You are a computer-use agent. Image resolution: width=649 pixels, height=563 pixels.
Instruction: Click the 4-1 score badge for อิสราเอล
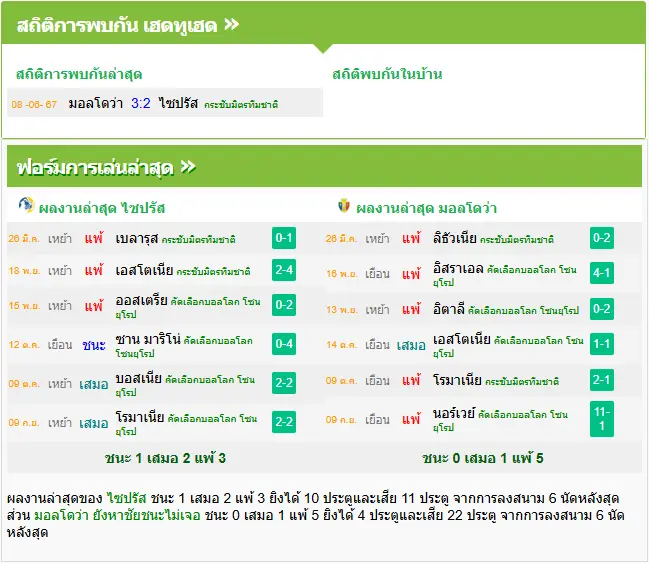[x=602, y=273]
